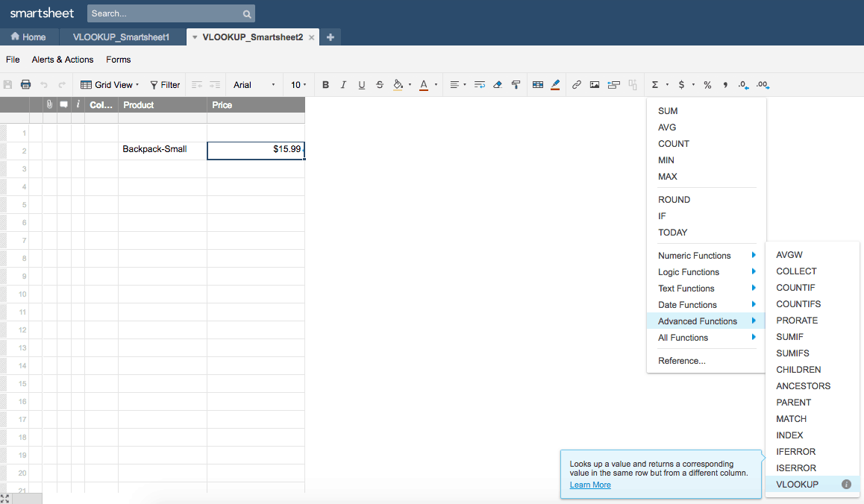The width and height of the screenshot is (864, 504).
Task: Select VLOOKUP from Advanced Functions
Action: (798, 484)
